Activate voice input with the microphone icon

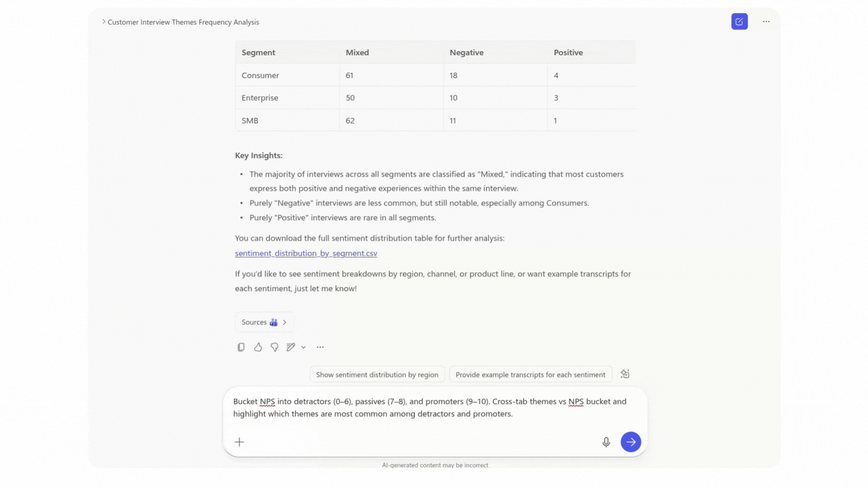click(605, 442)
